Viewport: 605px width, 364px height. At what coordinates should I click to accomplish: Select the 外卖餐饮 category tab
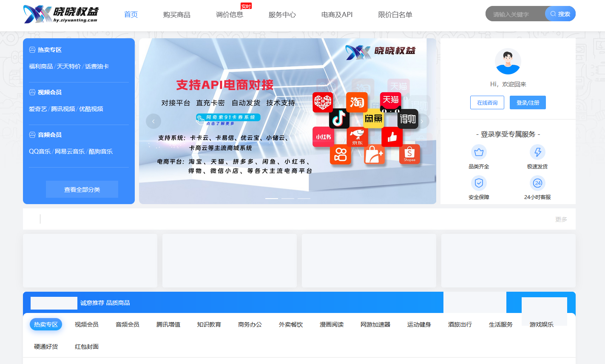point(291,324)
